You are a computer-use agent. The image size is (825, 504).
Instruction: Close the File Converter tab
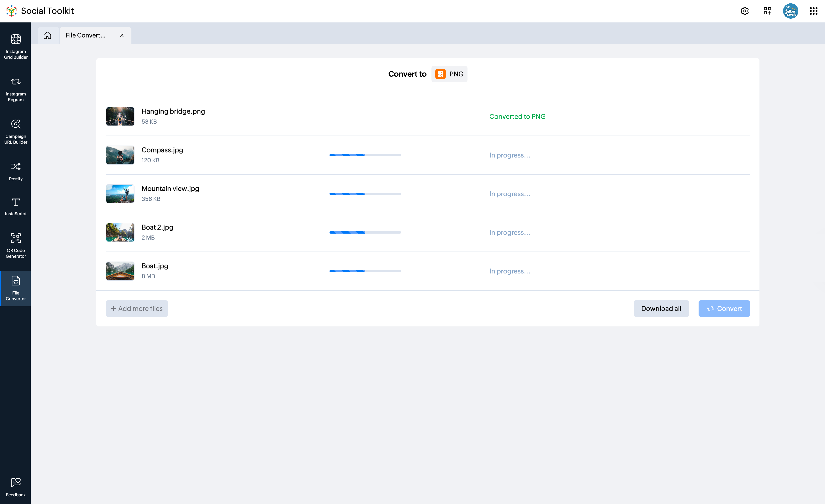tap(122, 35)
